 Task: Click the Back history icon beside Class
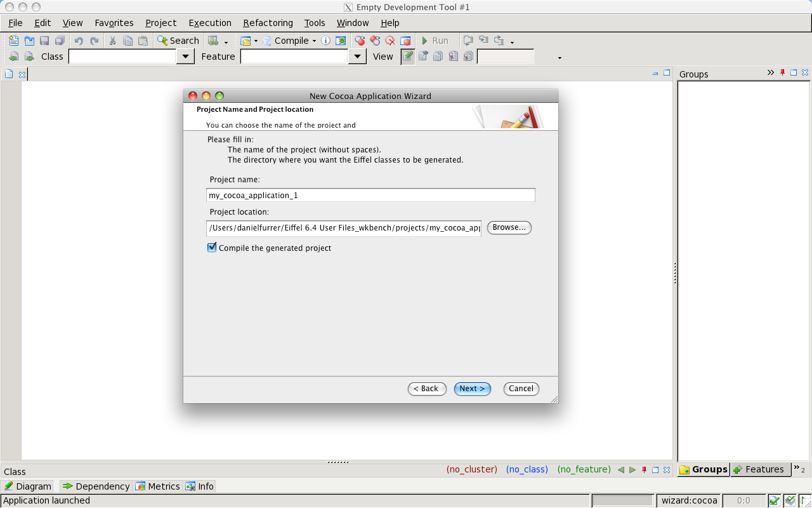point(14,57)
